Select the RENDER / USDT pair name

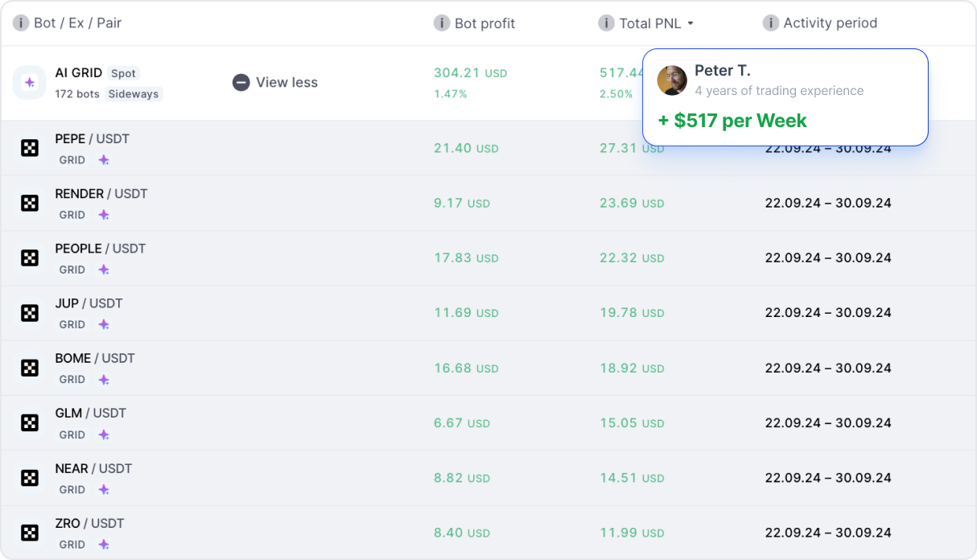(x=101, y=193)
